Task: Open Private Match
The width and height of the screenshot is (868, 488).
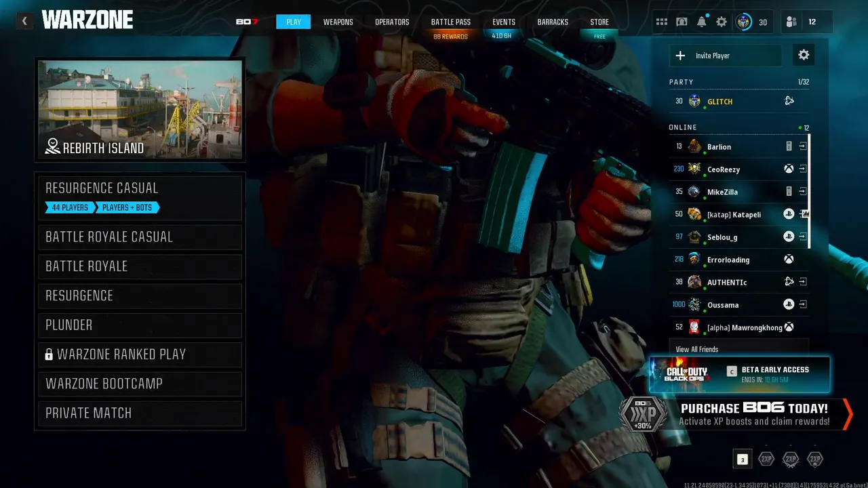Action: tap(140, 413)
